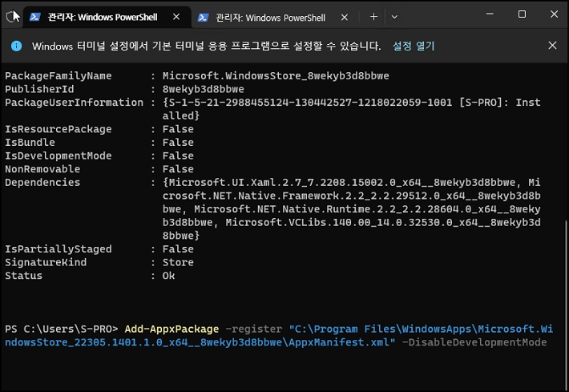The height and width of the screenshot is (392, 569).
Task: Click the shield icon in the title bar
Action: click(x=12, y=17)
